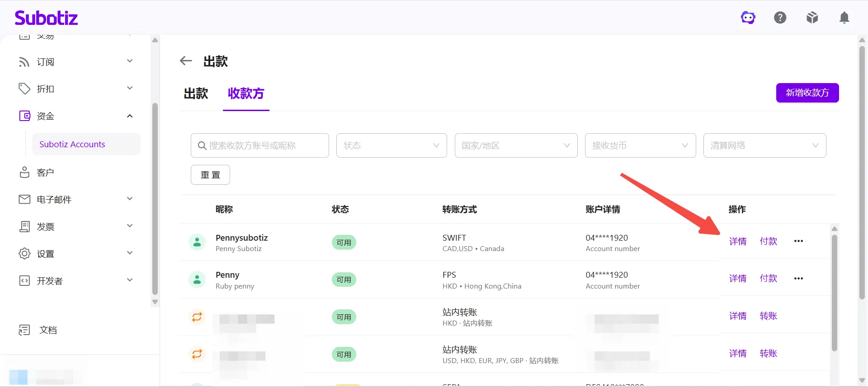This screenshot has width=868, height=387.
Task: Open more options for Pennysubotiz row
Action: point(798,241)
